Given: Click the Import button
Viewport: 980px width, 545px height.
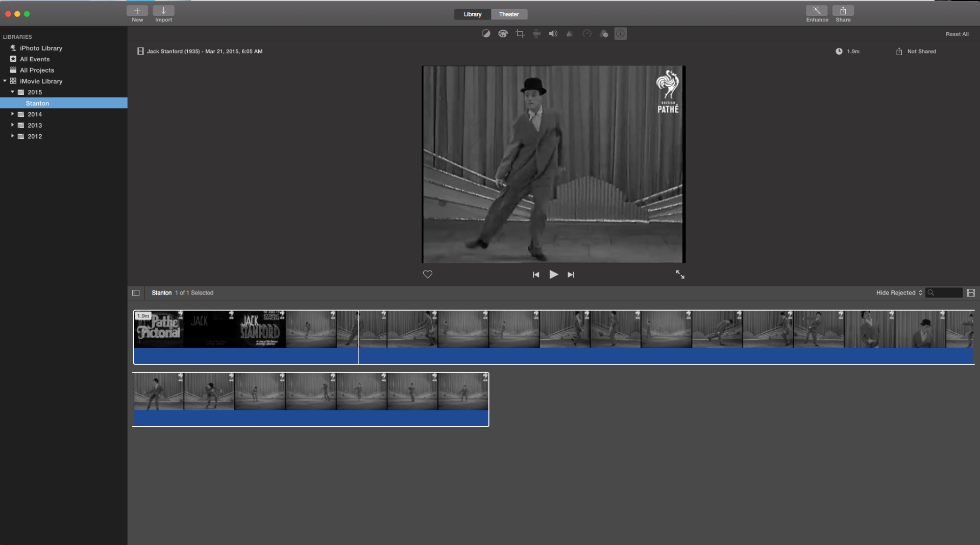Looking at the screenshot, I should (x=163, y=11).
